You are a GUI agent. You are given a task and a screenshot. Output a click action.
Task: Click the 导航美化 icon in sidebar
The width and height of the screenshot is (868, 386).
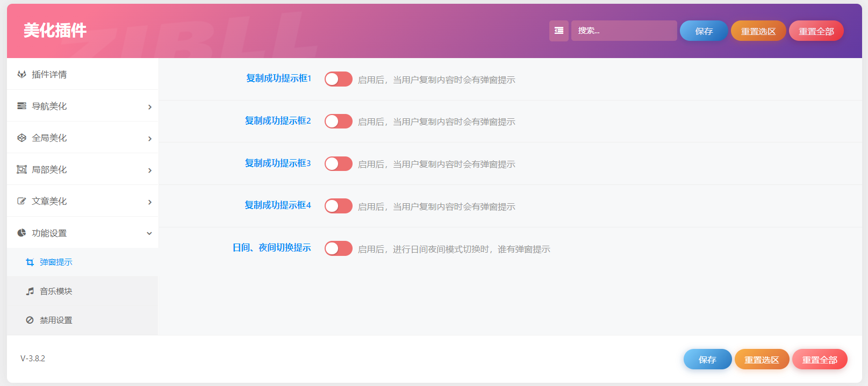click(21, 106)
